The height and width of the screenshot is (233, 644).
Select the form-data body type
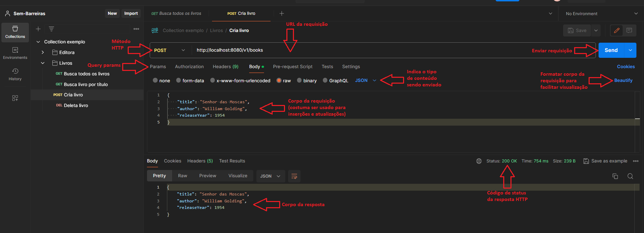[x=179, y=81]
